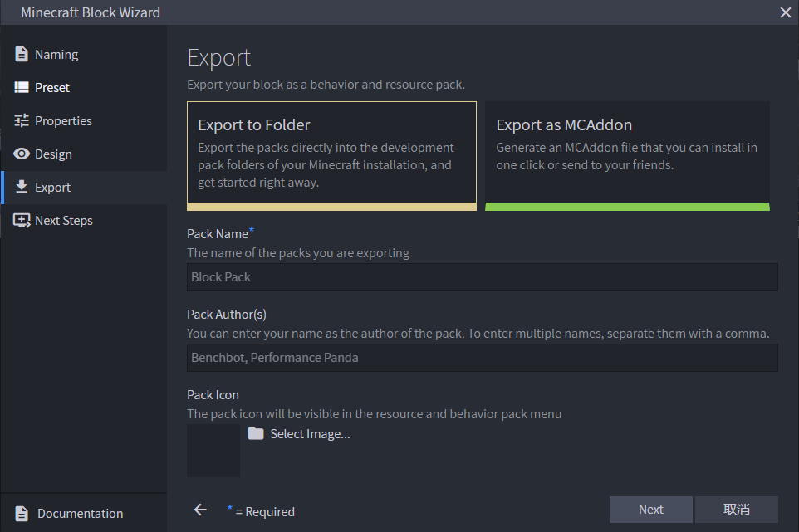
Task: Click the Pack Author(s) input field
Action: (482, 358)
